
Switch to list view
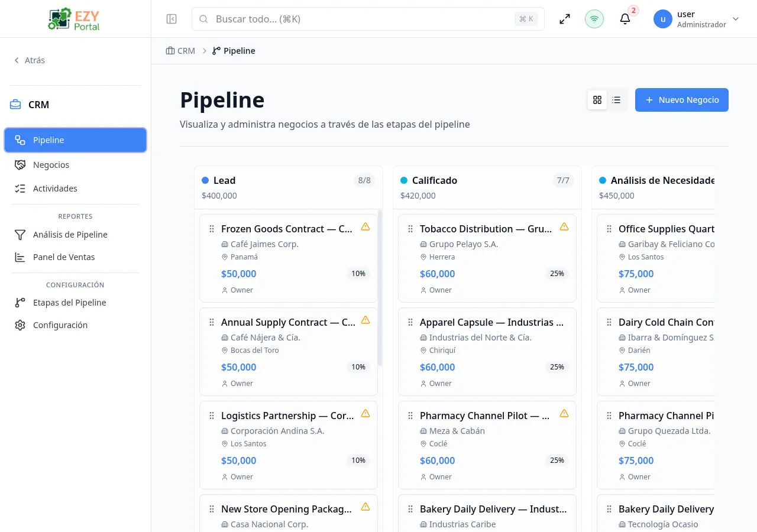(x=616, y=100)
